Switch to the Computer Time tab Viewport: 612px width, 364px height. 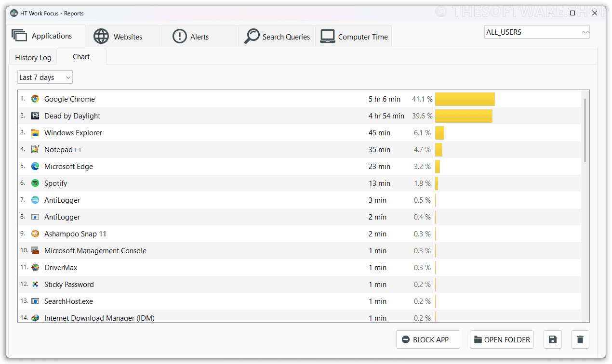[x=354, y=37]
